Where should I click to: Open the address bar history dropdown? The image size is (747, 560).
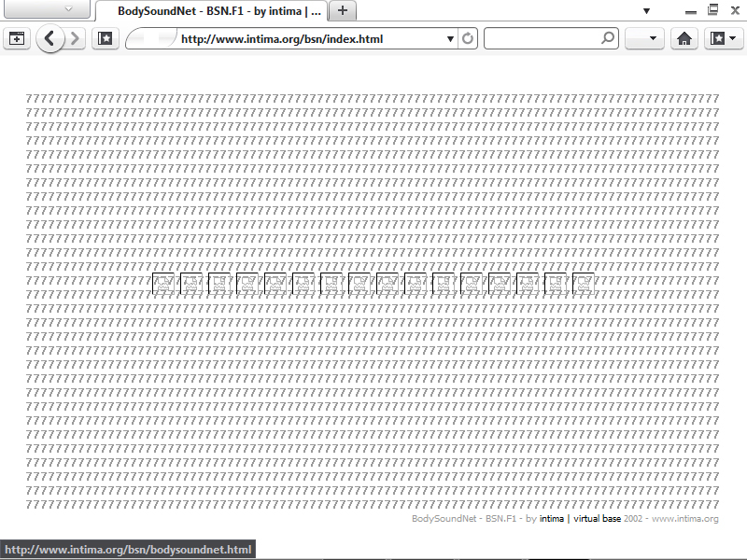(450, 39)
